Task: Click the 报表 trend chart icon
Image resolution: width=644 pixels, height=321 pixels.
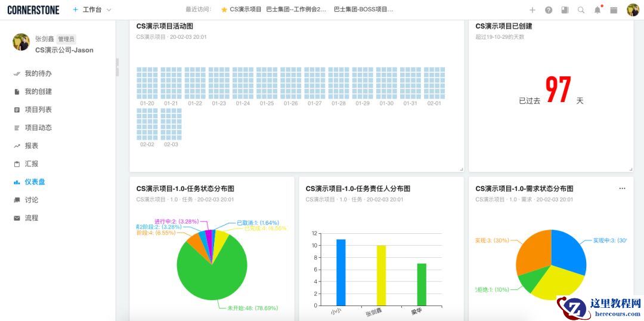Action: click(17, 146)
